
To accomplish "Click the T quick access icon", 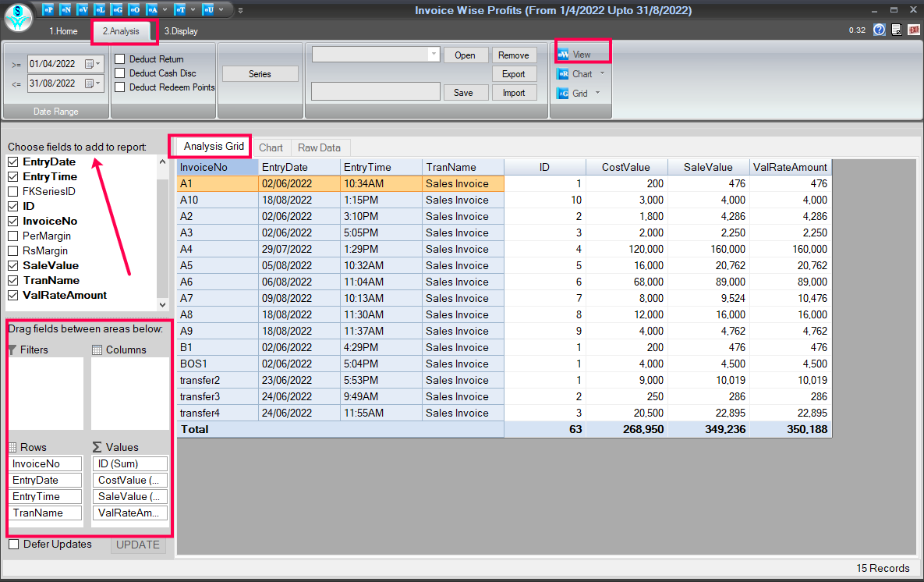I will point(180,9).
